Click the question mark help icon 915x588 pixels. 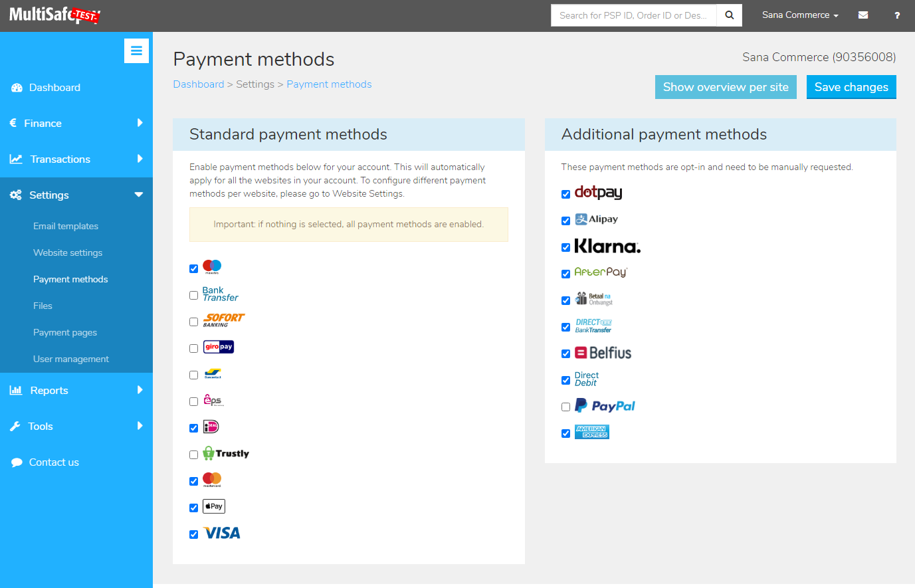pyautogui.click(x=897, y=15)
